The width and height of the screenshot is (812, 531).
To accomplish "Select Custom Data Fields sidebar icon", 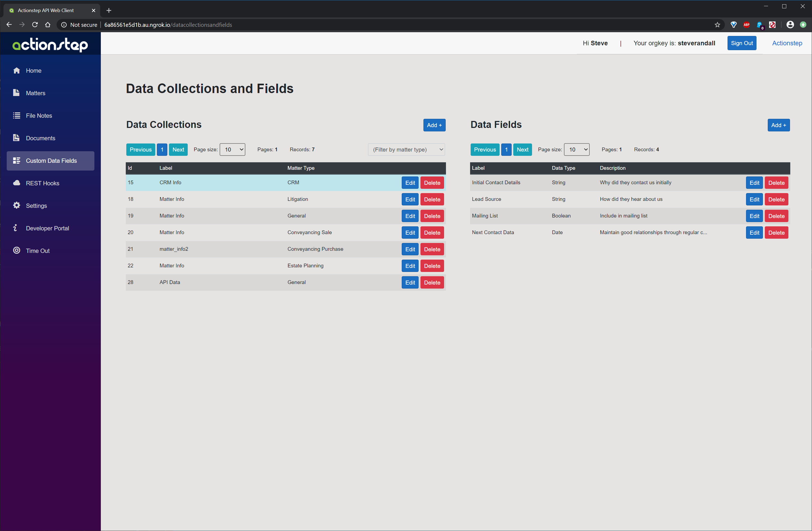I will click(x=16, y=160).
